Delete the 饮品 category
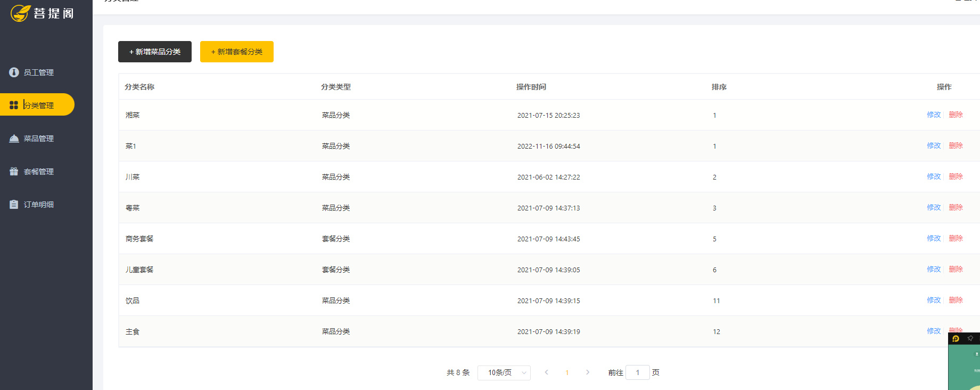 click(956, 300)
